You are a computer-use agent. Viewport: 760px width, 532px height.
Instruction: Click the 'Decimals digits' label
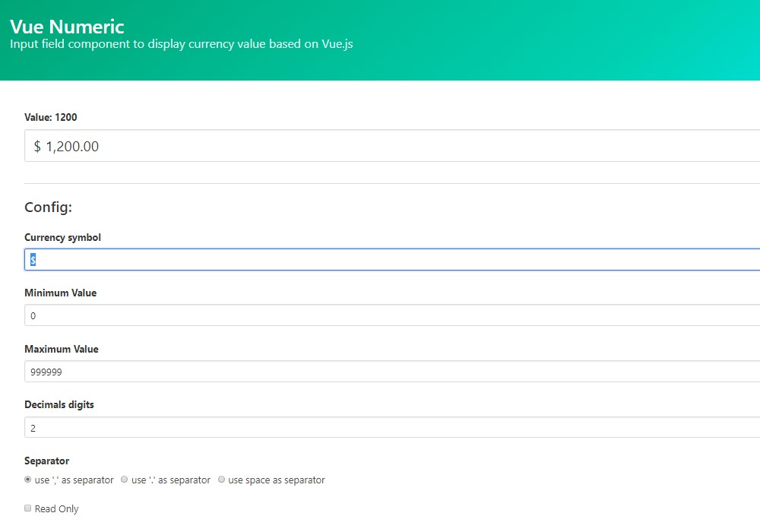tap(59, 404)
